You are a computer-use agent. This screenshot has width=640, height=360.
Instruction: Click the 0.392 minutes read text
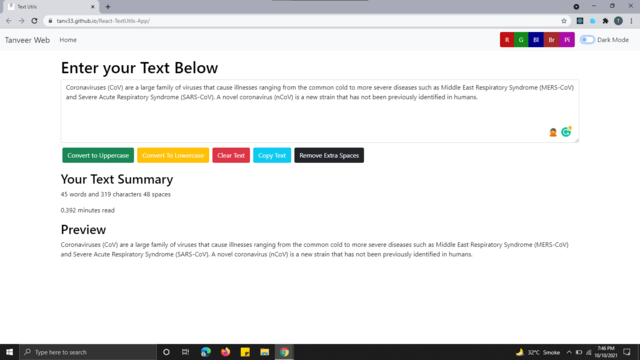tap(88, 210)
